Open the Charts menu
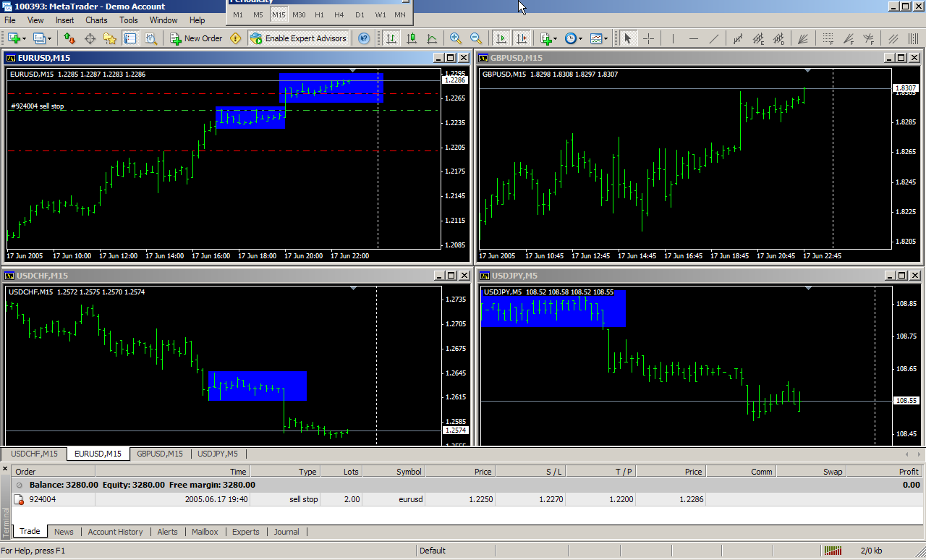The width and height of the screenshot is (926, 560). (96, 20)
